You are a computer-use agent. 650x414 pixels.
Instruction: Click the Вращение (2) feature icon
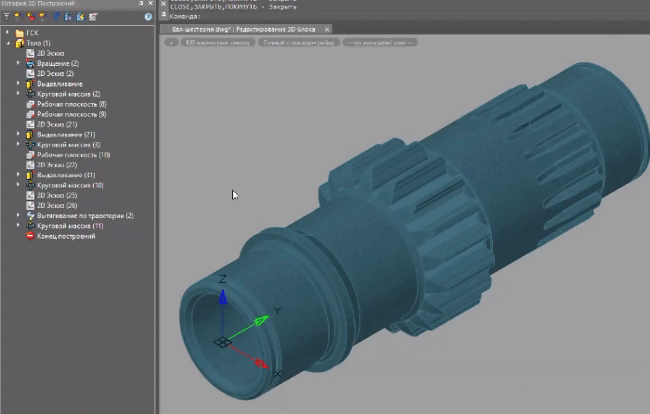pyautogui.click(x=30, y=63)
